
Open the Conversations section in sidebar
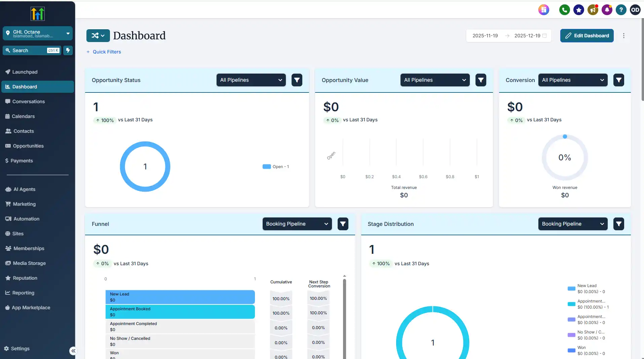coord(29,101)
